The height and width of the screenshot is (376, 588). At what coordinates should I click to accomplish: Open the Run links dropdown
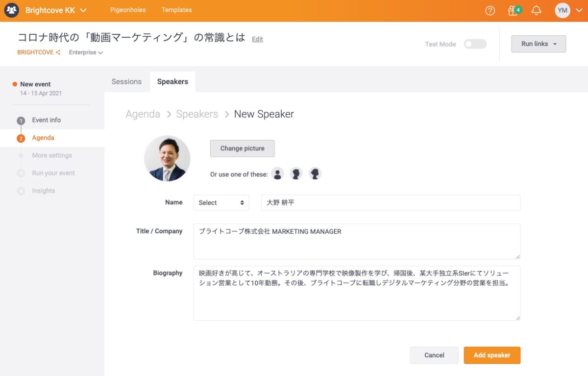click(x=538, y=44)
